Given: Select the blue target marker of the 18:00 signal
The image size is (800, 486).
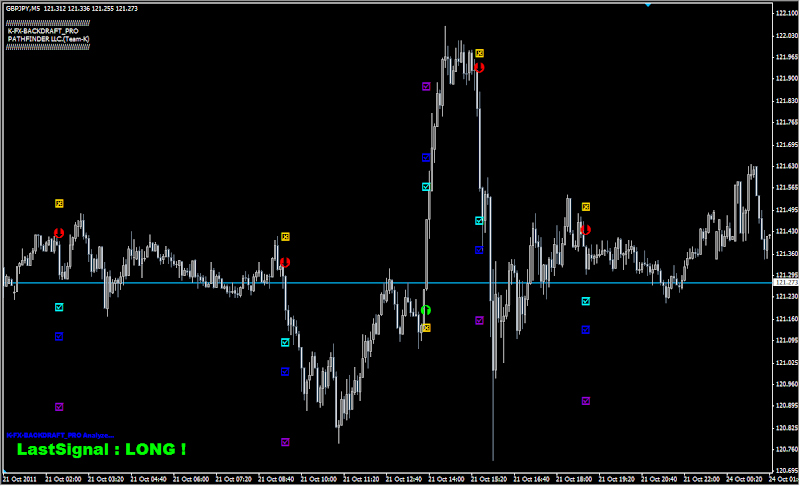Looking at the screenshot, I should pyautogui.click(x=586, y=330).
